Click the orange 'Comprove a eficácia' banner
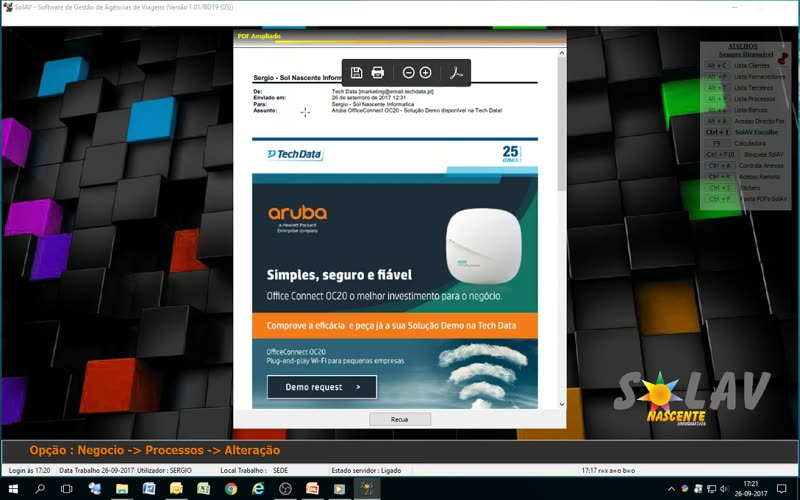Screen dimensions: 800x500 [395, 326]
